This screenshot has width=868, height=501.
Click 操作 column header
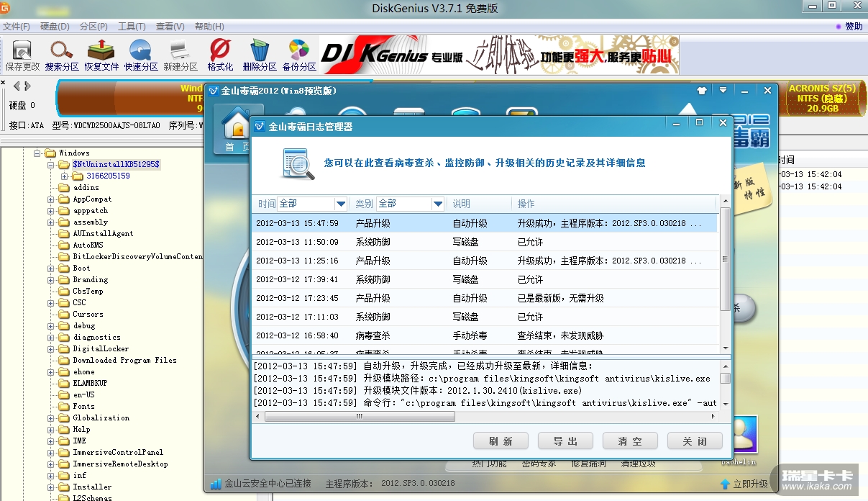click(526, 204)
